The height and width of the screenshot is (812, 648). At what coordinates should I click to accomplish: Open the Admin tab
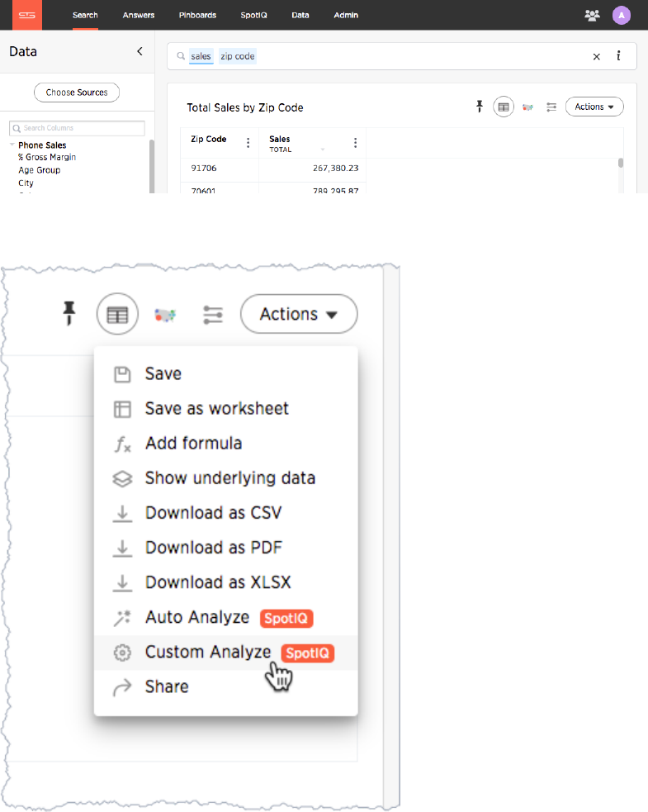point(346,15)
